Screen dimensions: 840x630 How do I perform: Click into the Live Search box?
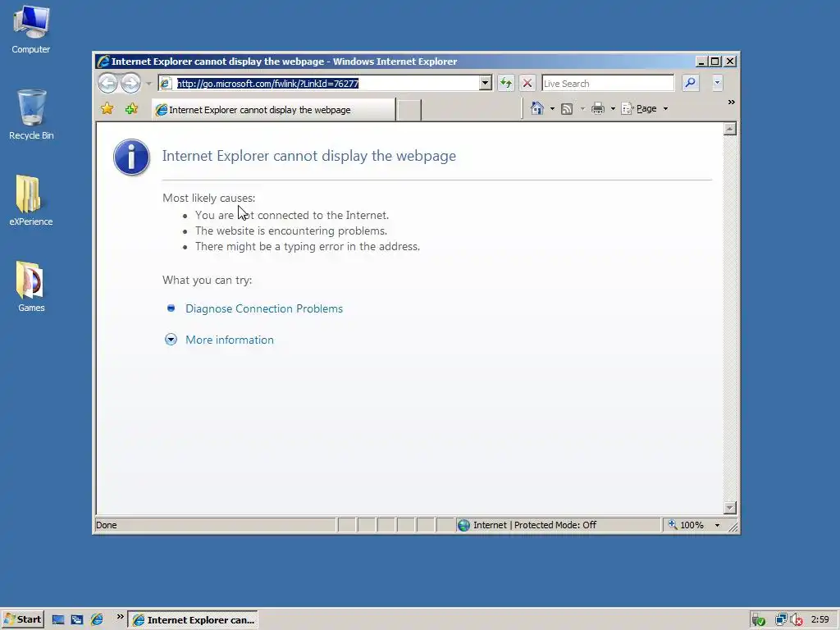coord(608,83)
